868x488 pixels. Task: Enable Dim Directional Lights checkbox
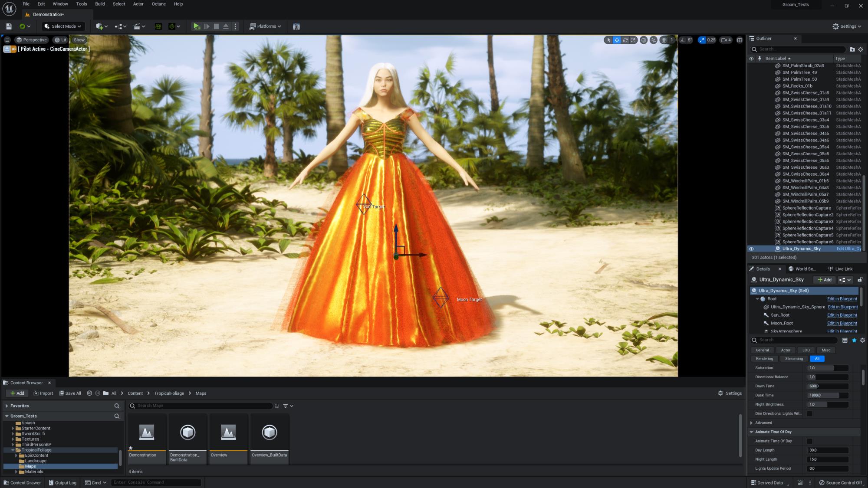809,414
